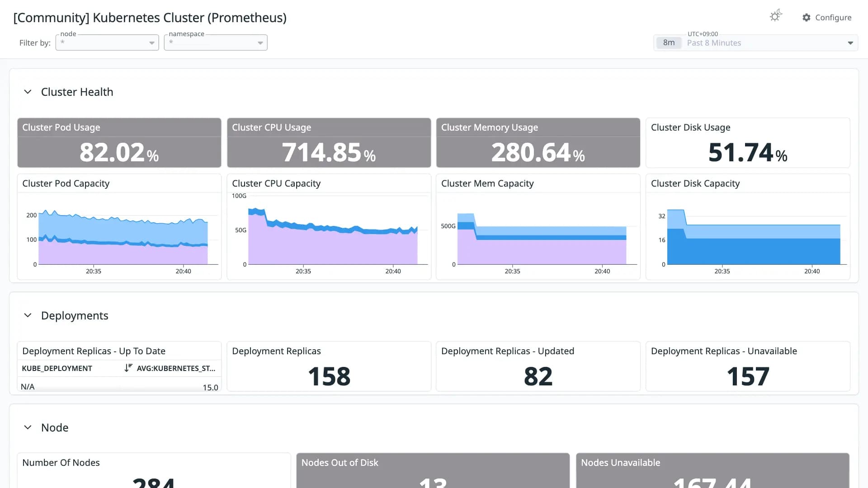Image resolution: width=868 pixels, height=488 pixels.
Task: Click the dashboard title Kubernetes Cluster (Prometheus)
Action: (150, 18)
